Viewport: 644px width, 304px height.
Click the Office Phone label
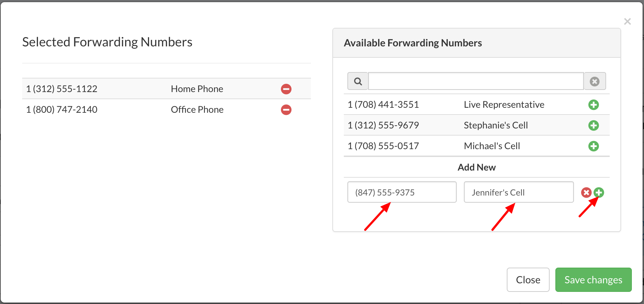point(197,110)
